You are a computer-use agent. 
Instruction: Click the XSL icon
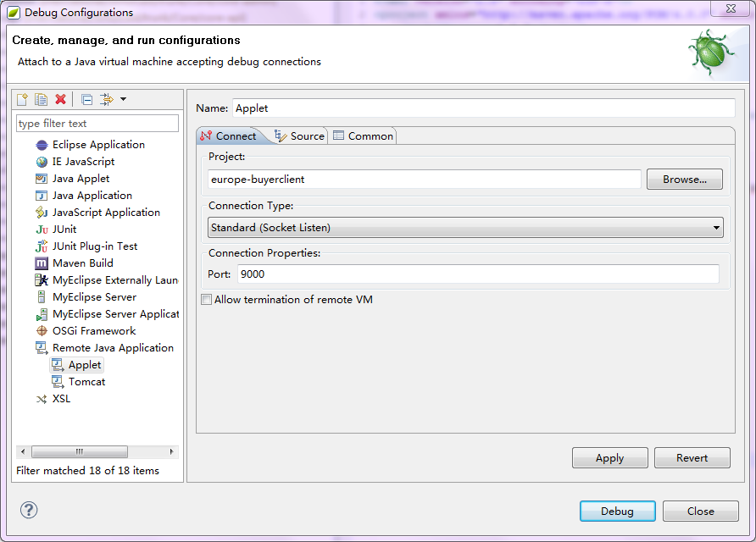click(42, 399)
